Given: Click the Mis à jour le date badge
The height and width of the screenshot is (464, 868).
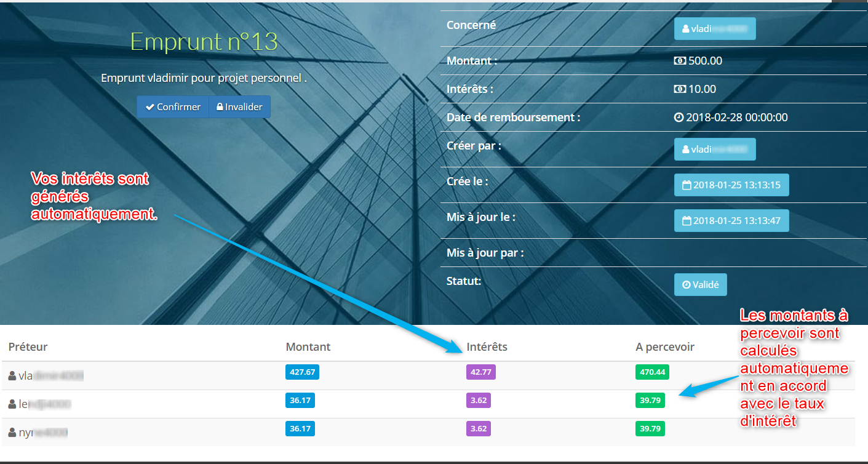Looking at the screenshot, I should tap(731, 220).
